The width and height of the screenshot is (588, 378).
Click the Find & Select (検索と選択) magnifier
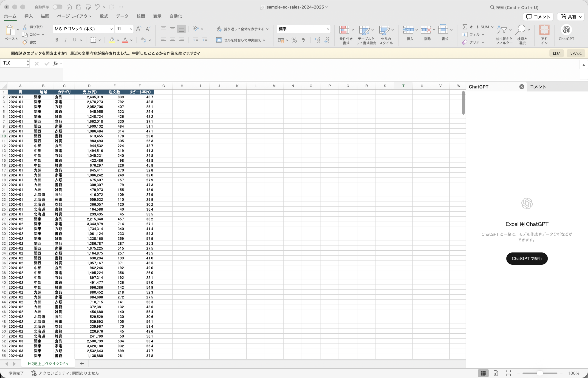(x=520, y=30)
